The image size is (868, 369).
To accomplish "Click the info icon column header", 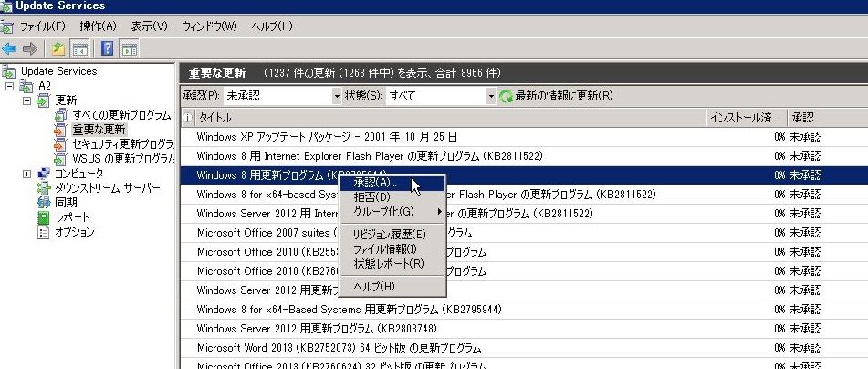I will click(x=188, y=118).
